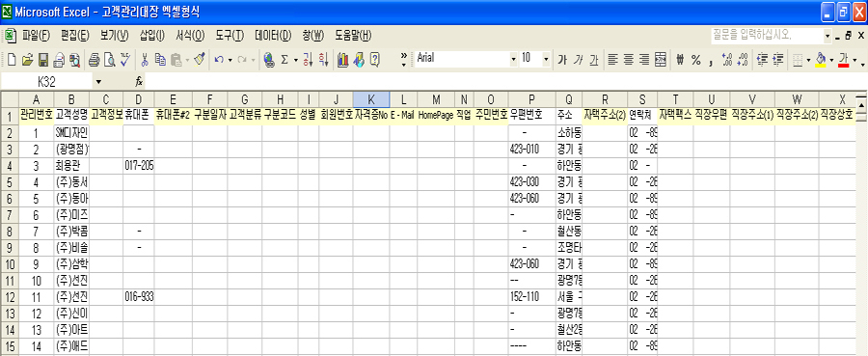Viewport: 868px width, 356px height.
Task: Click the Search toolbar icon
Action: pyautogui.click(x=74, y=59)
